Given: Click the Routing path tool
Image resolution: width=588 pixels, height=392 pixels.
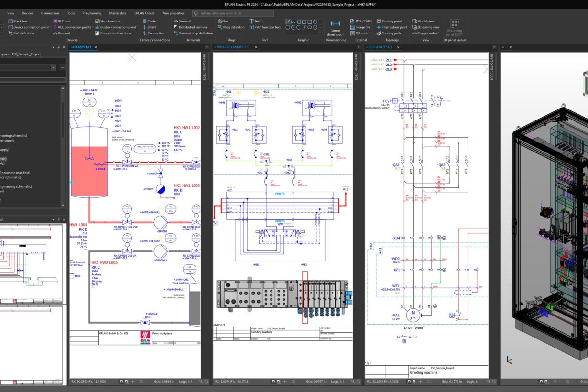Looking at the screenshot, I should coord(388,33).
